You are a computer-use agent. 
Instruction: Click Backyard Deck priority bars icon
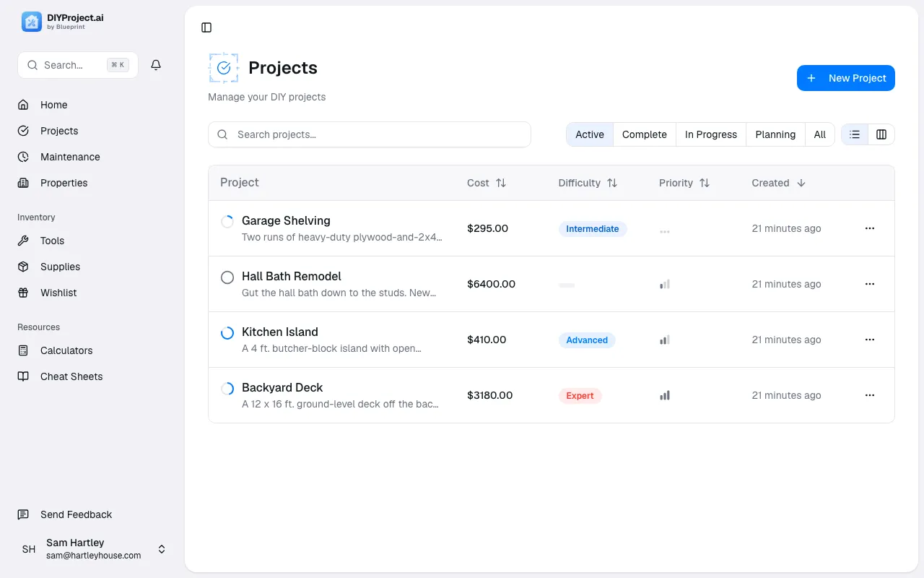tap(665, 395)
